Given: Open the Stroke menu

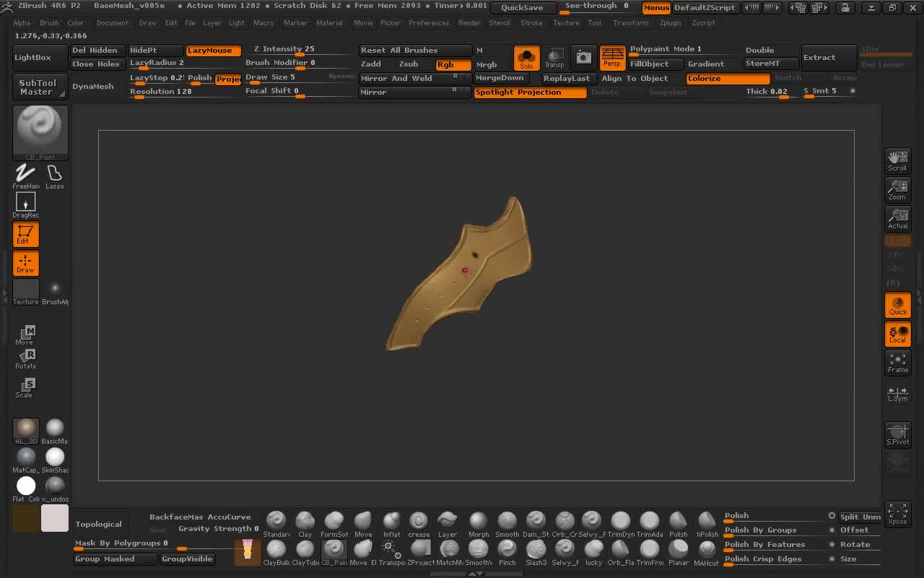Looking at the screenshot, I should coord(531,23).
